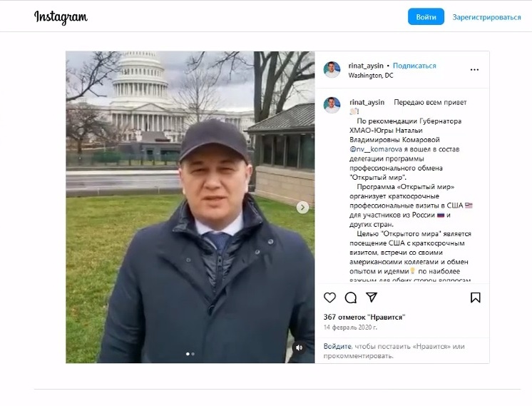Open rinat_aysin profile picture in header
Viewport: 532px width, 406px height.
click(332, 70)
